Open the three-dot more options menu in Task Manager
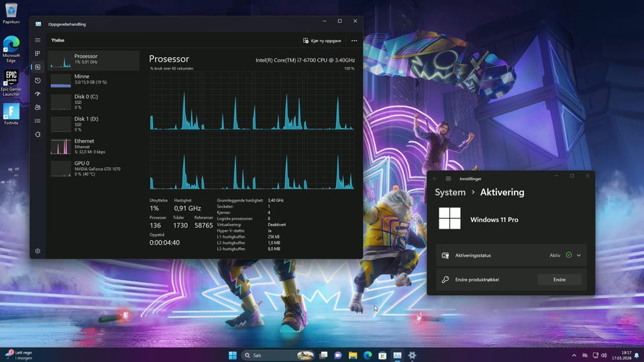The width and height of the screenshot is (644, 362). (x=354, y=41)
